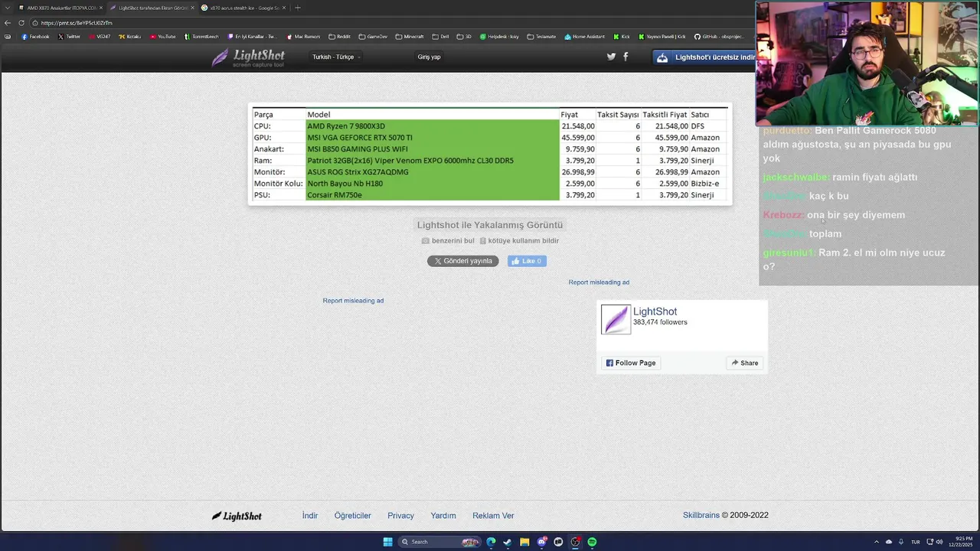
Task: Open Spotify from taskbar
Action: coord(592,542)
